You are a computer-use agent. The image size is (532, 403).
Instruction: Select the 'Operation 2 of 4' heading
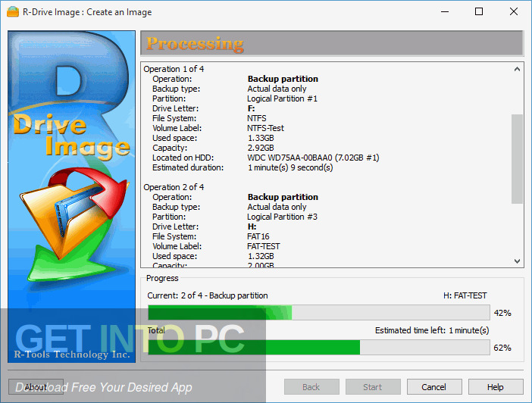pos(174,187)
